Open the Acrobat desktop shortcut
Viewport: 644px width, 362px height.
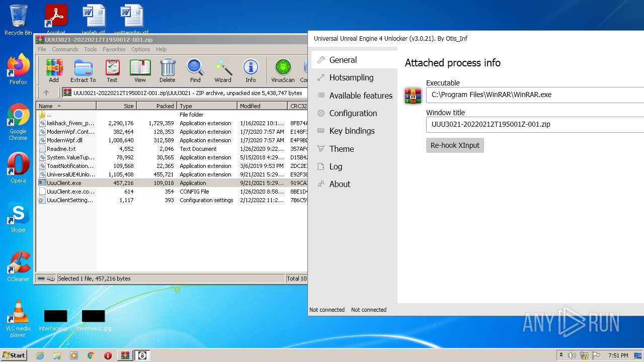click(56, 20)
